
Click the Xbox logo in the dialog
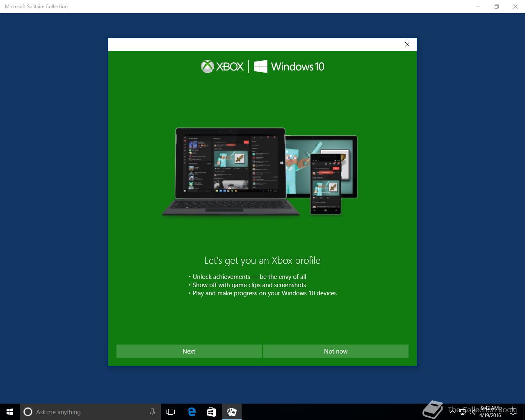click(222, 66)
